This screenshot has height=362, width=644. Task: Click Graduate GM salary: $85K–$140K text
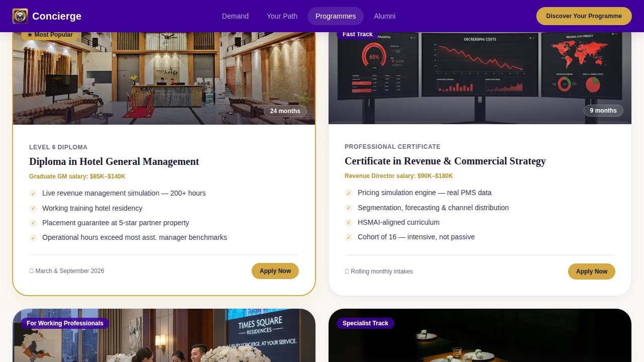[77, 176]
